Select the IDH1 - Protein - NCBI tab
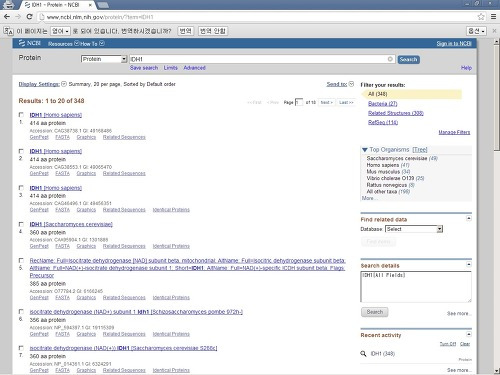Image resolution: width=500 pixels, height=375 pixels. 57,5
